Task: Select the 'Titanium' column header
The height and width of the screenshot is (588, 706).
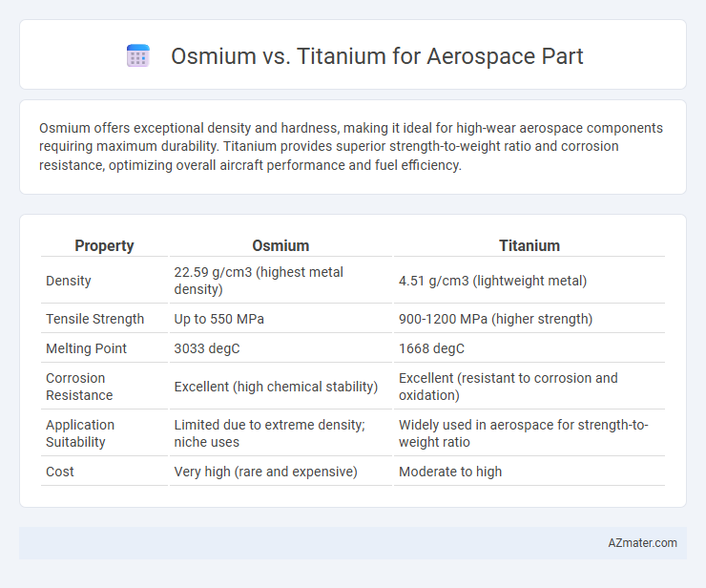Action: coord(529,245)
